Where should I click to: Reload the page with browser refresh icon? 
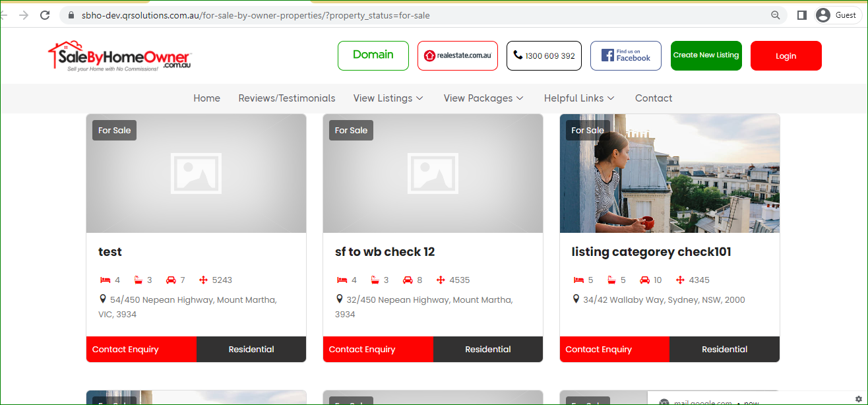click(45, 15)
